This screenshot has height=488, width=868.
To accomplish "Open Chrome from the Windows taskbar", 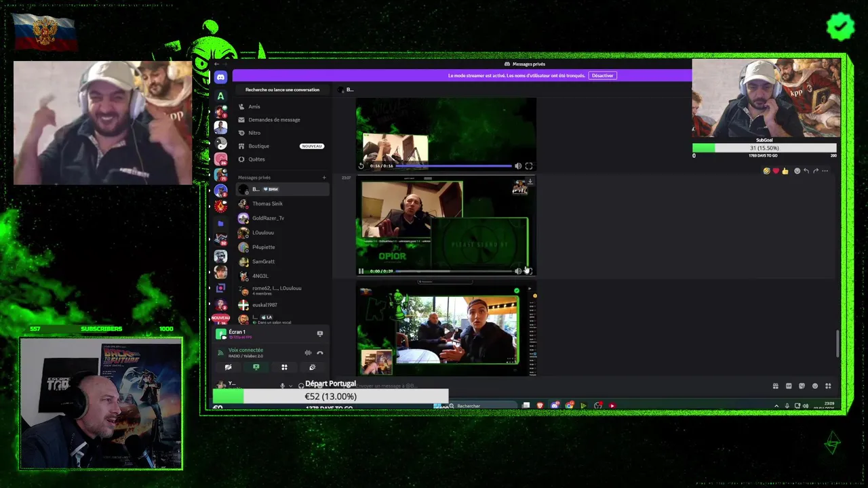I will pyautogui.click(x=570, y=405).
